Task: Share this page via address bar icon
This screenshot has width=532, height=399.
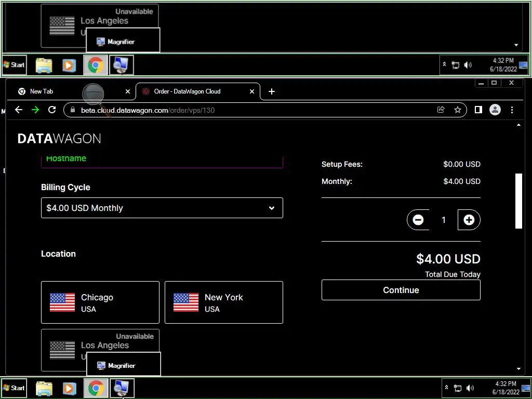Action: pyautogui.click(x=441, y=110)
